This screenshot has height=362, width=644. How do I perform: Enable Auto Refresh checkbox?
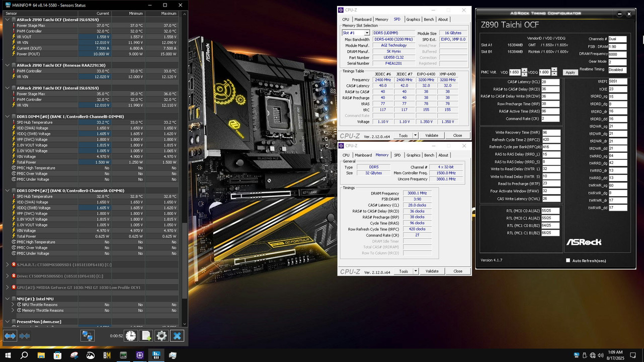click(568, 260)
